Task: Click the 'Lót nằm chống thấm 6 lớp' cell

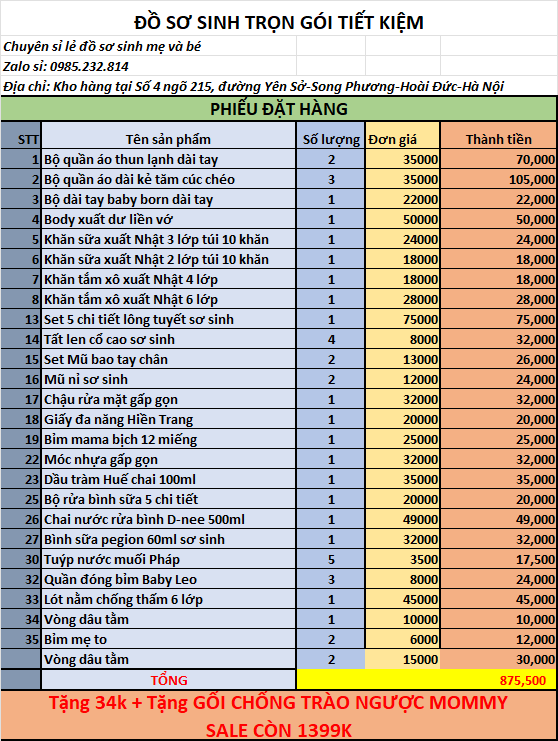Action: (x=168, y=599)
